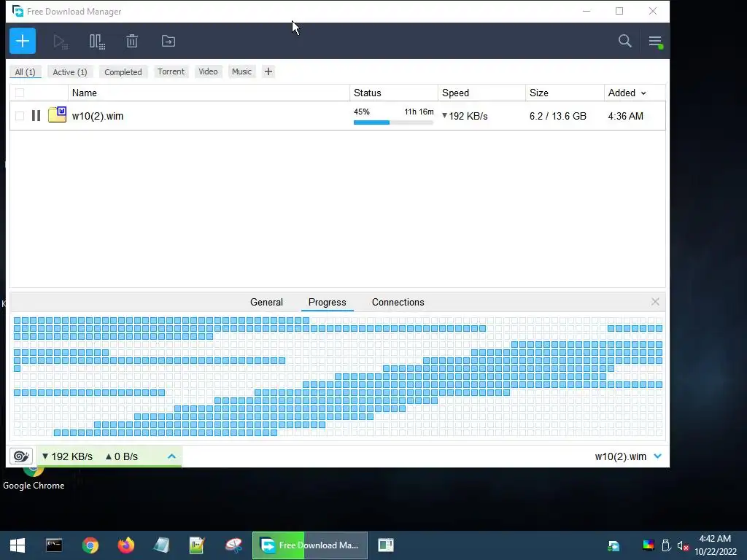Image resolution: width=747 pixels, height=560 pixels.
Task: Open the search magnifier icon
Action: [x=625, y=41]
